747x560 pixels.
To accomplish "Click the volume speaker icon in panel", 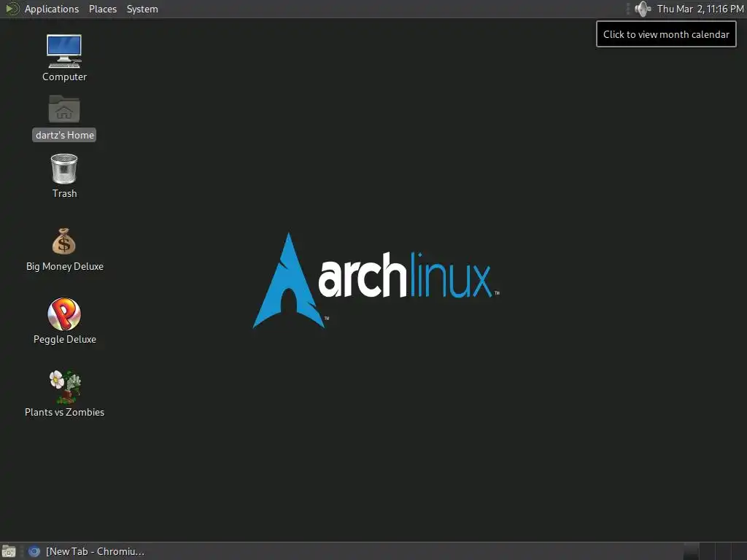I will click(643, 9).
